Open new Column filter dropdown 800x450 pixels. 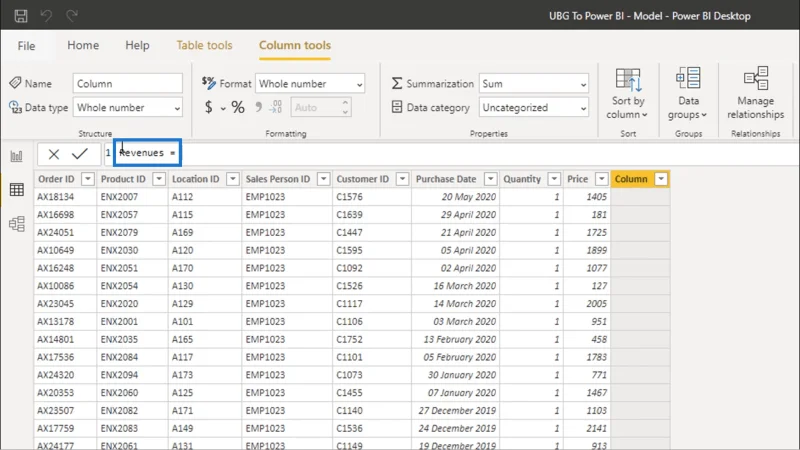(x=661, y=179)
